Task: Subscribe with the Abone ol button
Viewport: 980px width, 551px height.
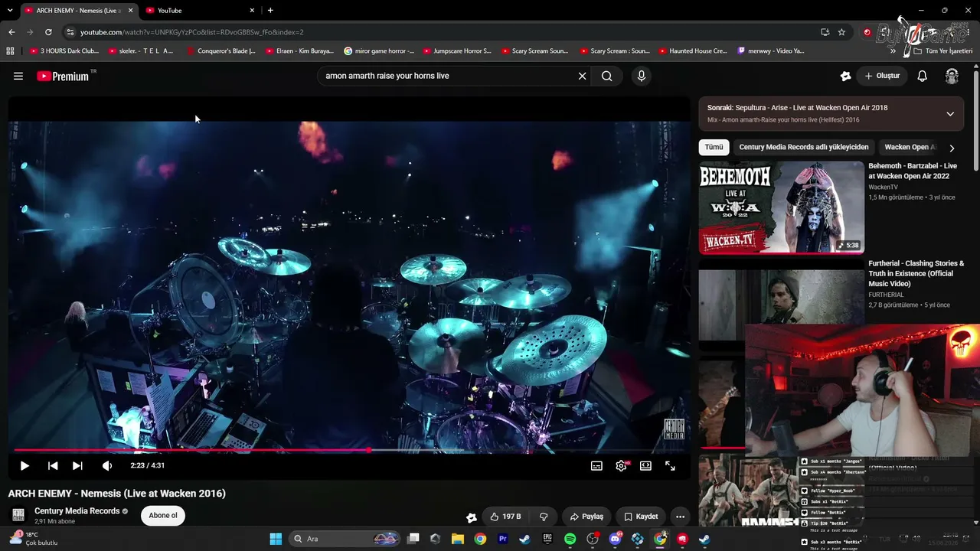Action: coord(163,515)
